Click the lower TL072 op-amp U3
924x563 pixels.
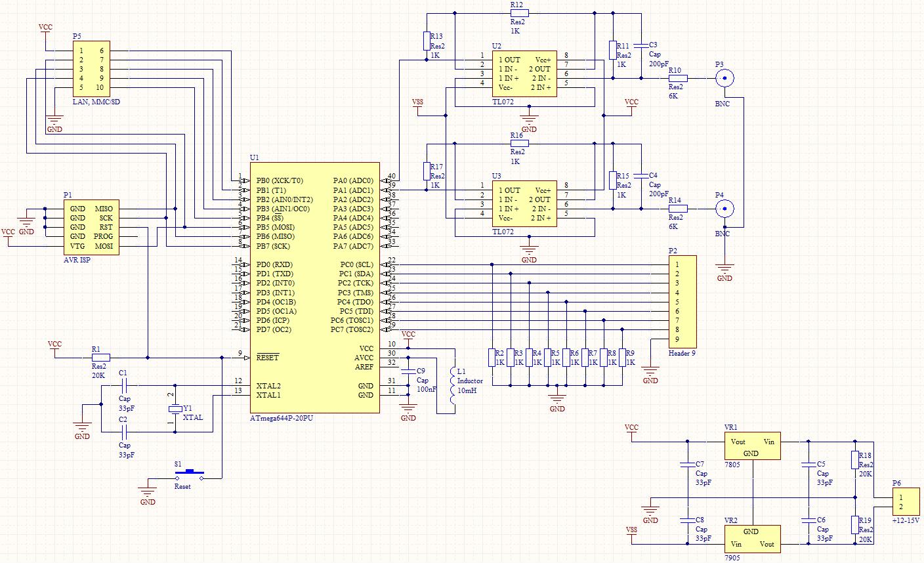(524, 204)
